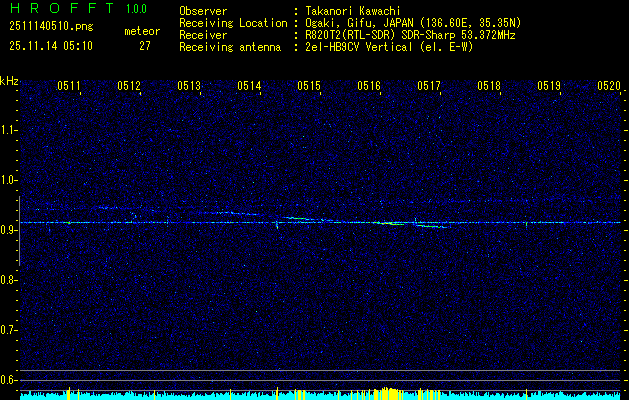Click the 1.1 kHz frequency label
The height and width of the screenshot is (400, 629).
pyautogui.click(x=9, y=130)
